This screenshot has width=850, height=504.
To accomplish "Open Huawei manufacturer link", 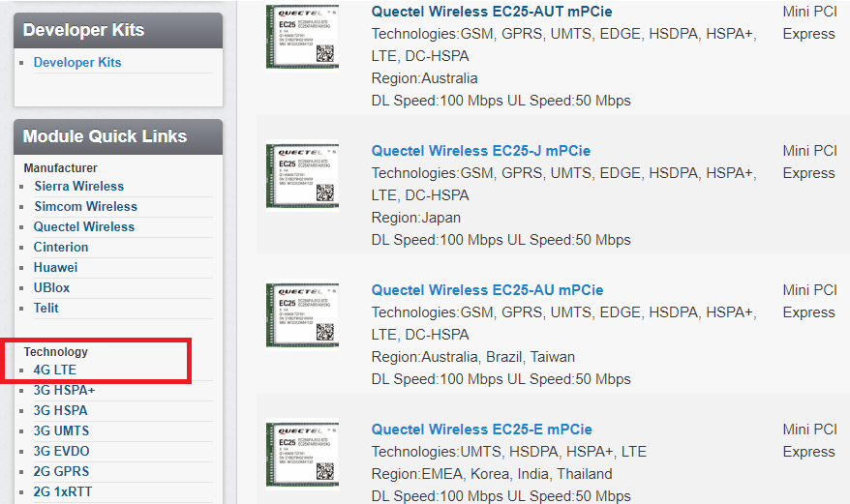I will point(55,267).
